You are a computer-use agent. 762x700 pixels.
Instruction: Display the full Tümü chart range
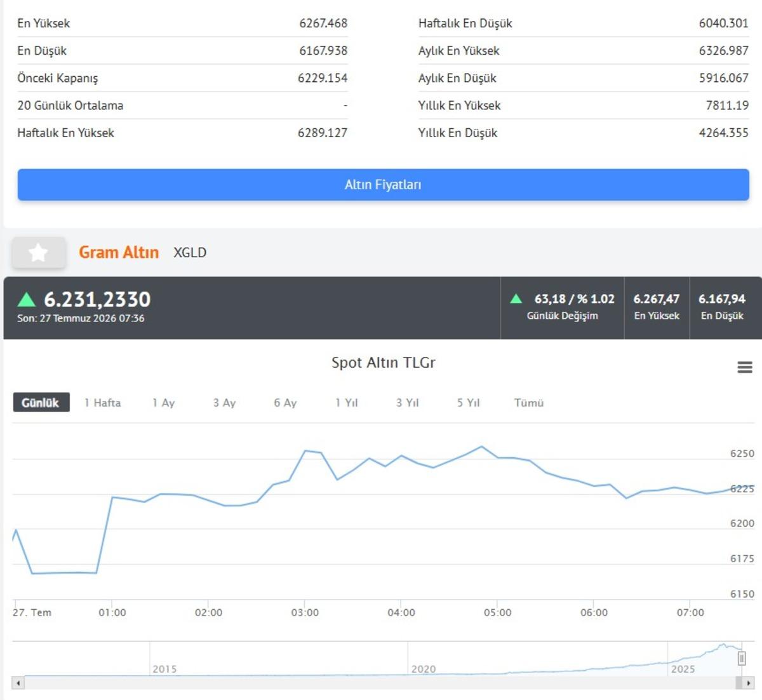(x=529, y=403)
